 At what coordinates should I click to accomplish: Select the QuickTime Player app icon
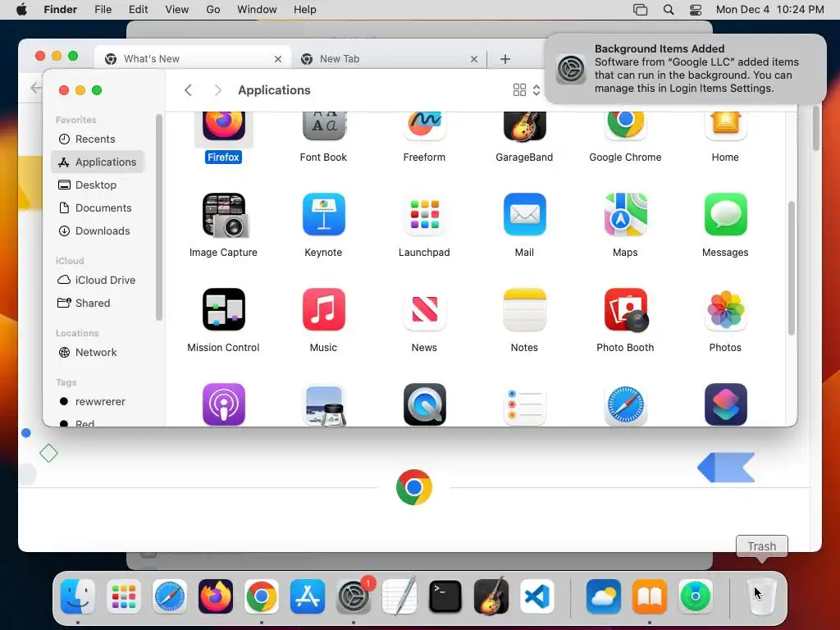coord(424,404)
